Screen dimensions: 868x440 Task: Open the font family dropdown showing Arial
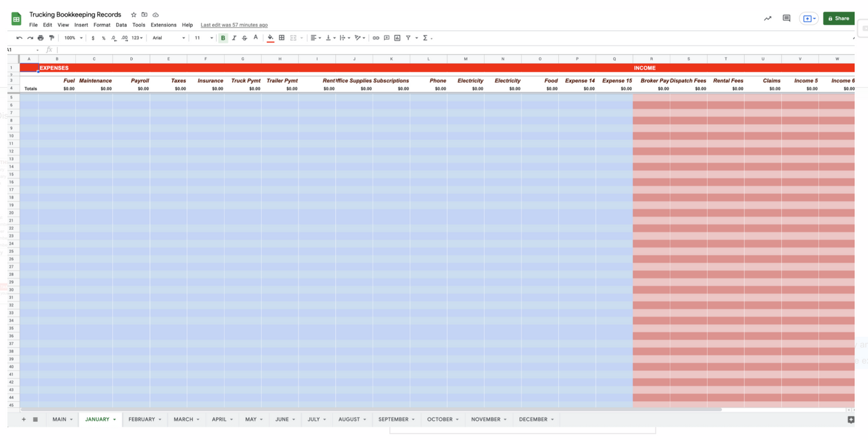click(167, 38)
